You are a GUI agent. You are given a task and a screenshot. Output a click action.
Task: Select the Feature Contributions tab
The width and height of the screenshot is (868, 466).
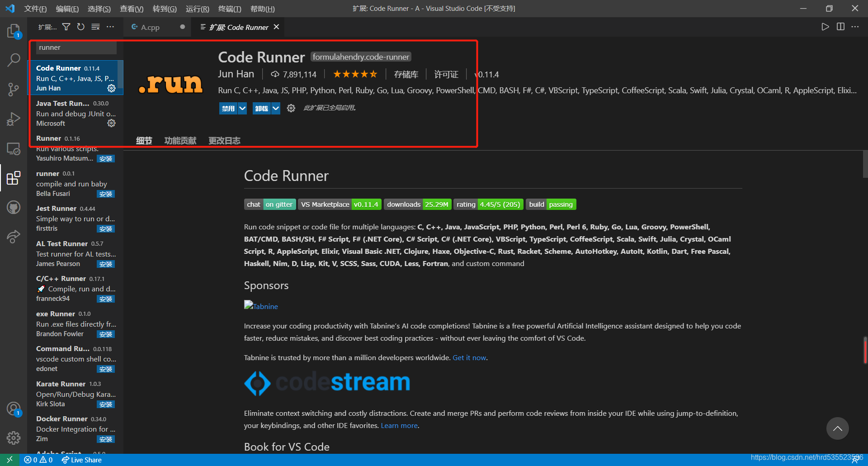pos(180,141)
